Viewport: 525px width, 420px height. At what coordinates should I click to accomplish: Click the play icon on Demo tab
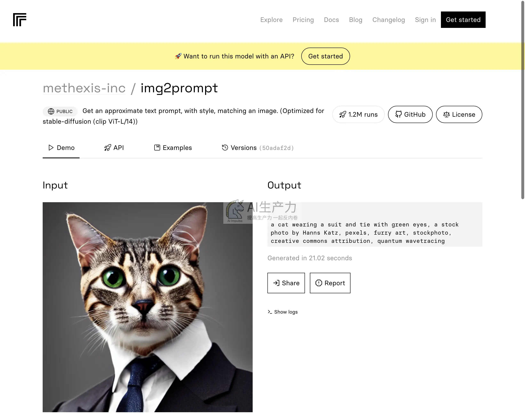[51, 147]
